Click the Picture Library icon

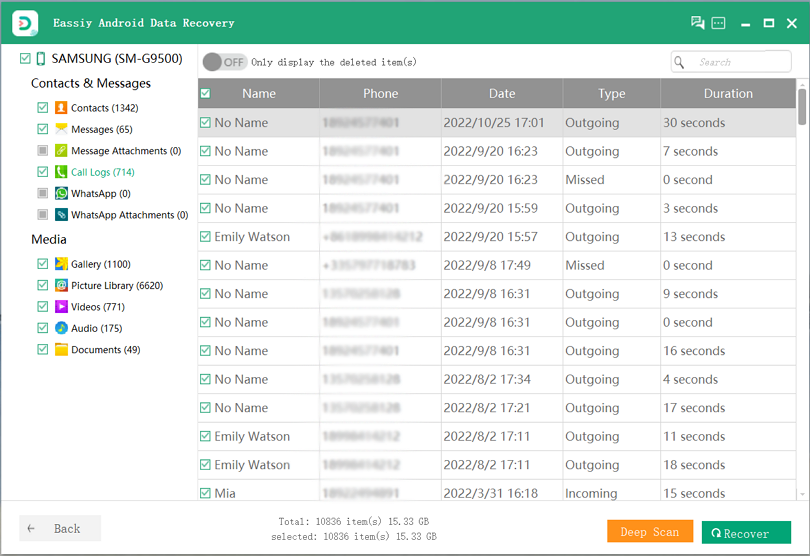point(61,285)
